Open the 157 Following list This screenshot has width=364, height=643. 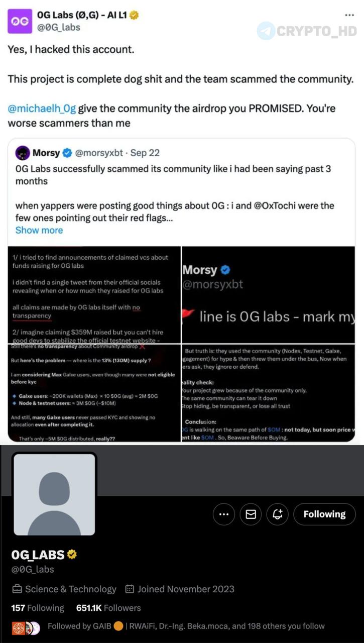pyautogui.click(x=38, y=608)
